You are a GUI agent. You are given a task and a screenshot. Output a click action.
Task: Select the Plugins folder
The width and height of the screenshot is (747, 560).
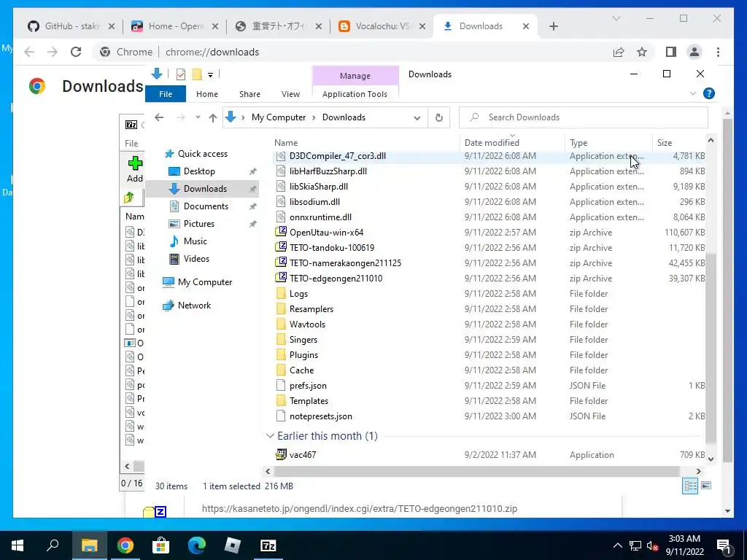tap(303, 355)
